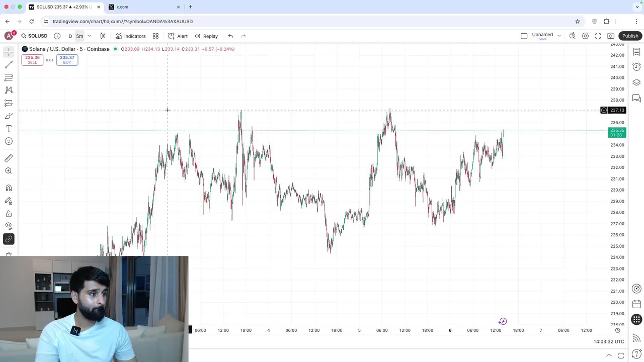Toggle lock all drawing tools
The height and width of the screenshot is (362, 644).
click(9, 213)
